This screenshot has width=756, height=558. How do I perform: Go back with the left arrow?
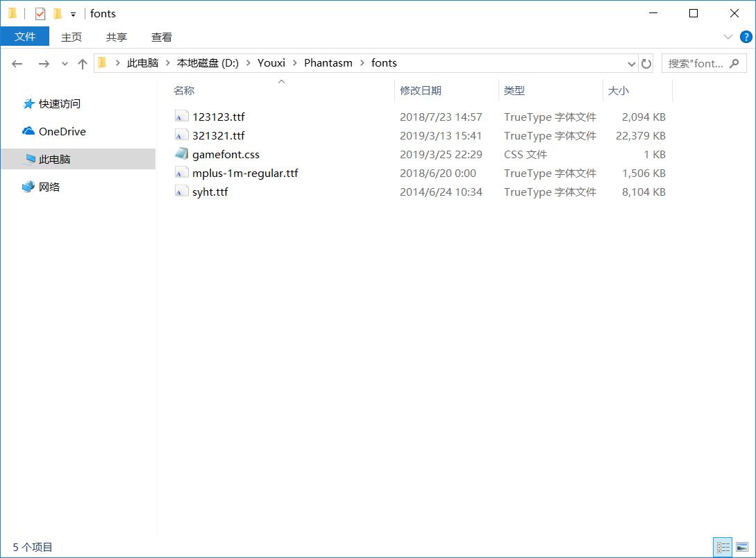pyautogui.click(x=17, y=64)
